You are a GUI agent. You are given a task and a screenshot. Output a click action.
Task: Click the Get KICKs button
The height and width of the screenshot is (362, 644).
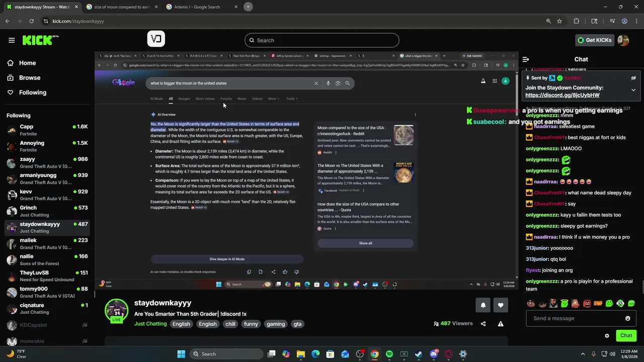click(x=595, y=40)
